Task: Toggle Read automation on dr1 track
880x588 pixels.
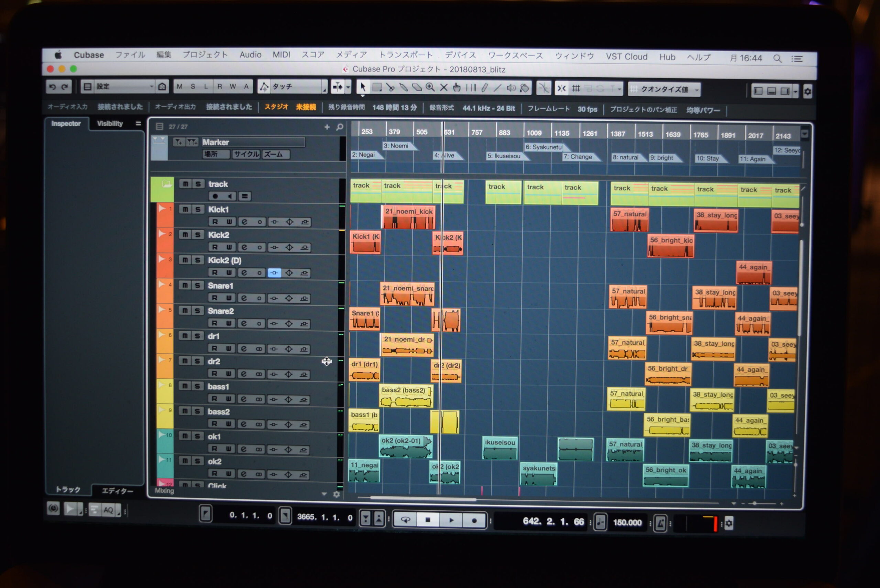Action: click(214, 348)
